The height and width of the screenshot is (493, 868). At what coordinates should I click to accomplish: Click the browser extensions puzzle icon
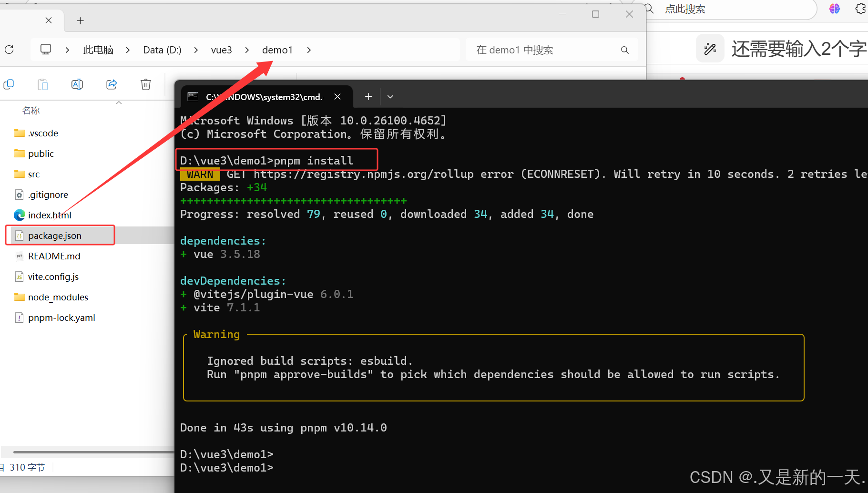pyautogui.click(x=861, y=9)
